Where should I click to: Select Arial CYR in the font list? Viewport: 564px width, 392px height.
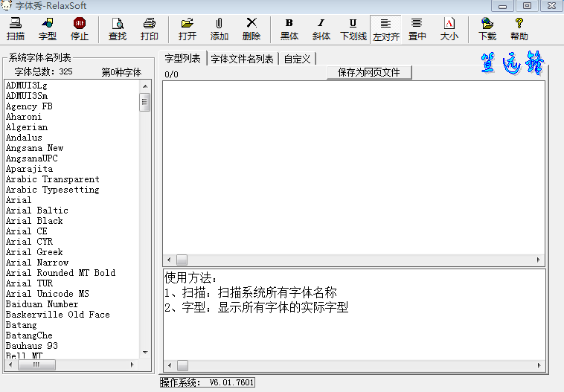coord(29,242)
